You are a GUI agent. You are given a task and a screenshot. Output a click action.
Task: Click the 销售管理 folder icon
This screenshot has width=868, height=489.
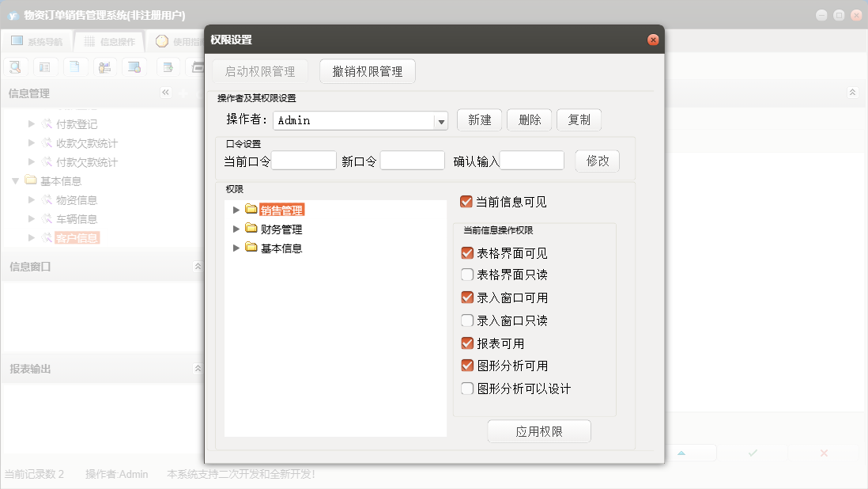251,210
